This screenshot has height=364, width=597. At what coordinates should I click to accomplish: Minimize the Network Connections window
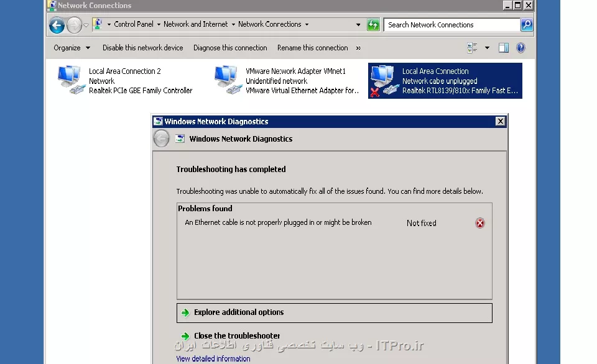[507, 6]
